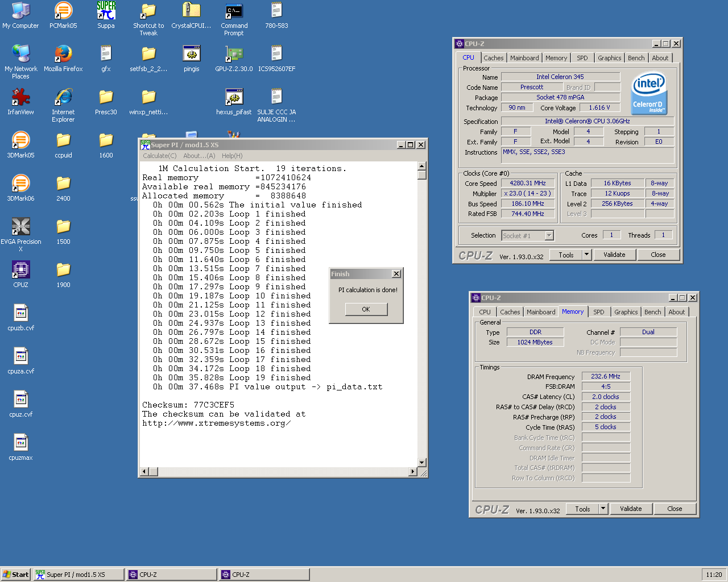This screenshot has width=728, height=582.
Task: Open the CrystalCPUID desktop icon
Action: click(191, 15)
